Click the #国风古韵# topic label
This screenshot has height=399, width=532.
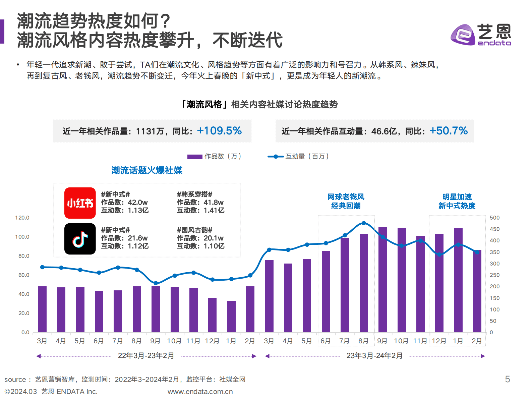point(195,230)
